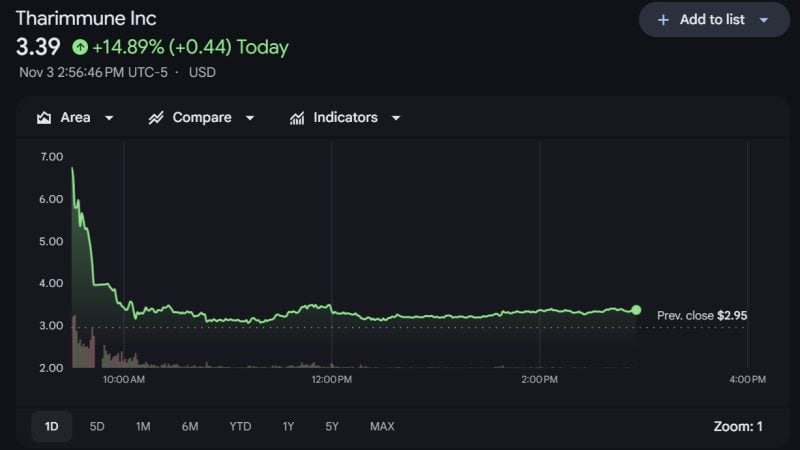
Task: Show year-to-date with YTD tab
Action: [x=240, y=426]
